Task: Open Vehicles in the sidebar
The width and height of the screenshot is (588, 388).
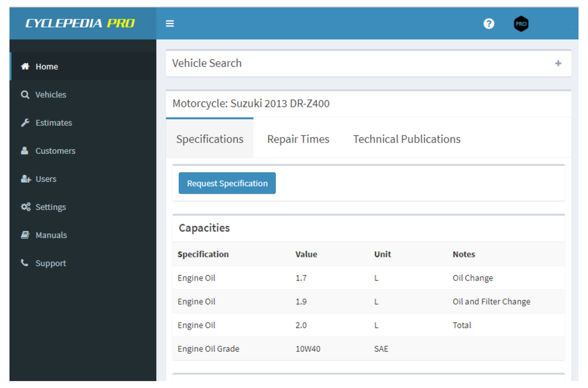Action: [x=83, y=95]
